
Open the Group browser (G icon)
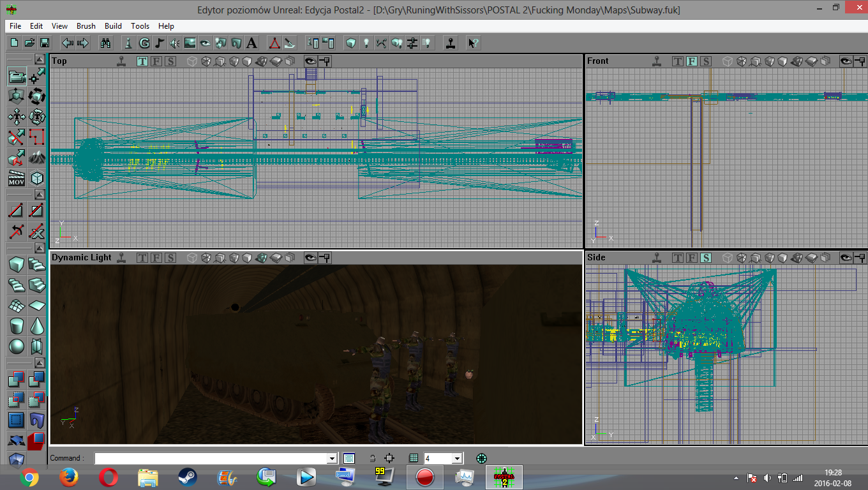[144, 43]
